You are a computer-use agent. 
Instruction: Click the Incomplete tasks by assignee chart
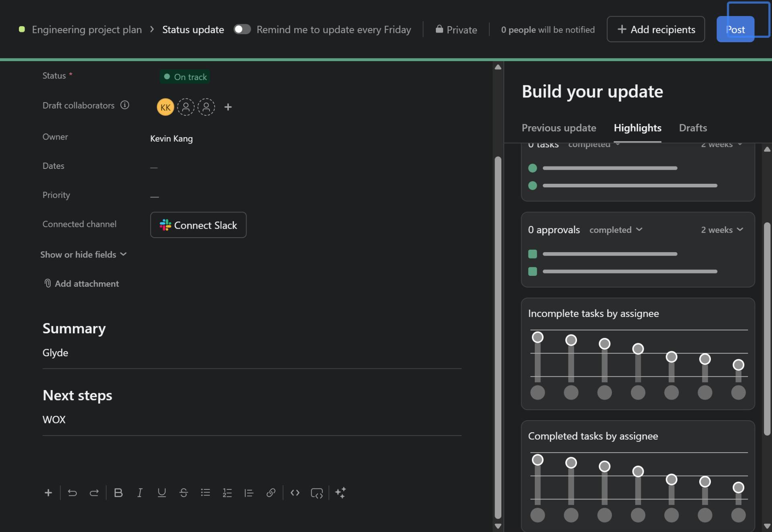(638, 354)
